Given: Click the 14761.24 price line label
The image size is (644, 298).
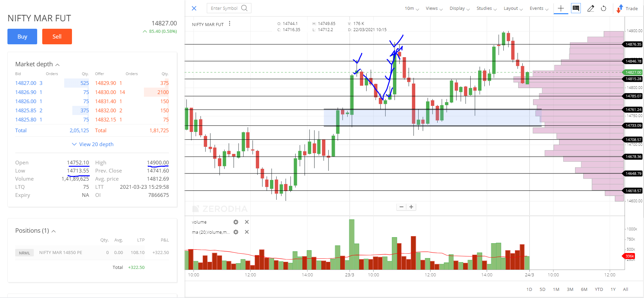Looking at the screenshot, I should [633, 110].
